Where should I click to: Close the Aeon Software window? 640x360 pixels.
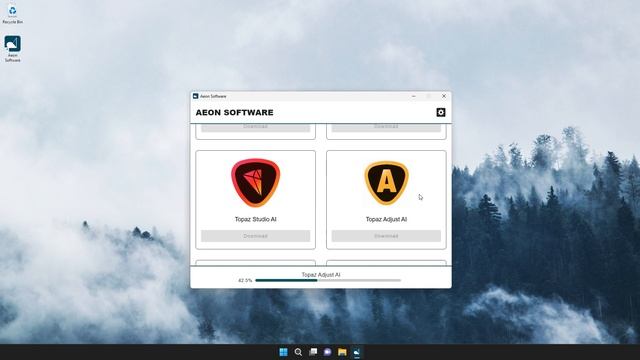click(444, 96)
